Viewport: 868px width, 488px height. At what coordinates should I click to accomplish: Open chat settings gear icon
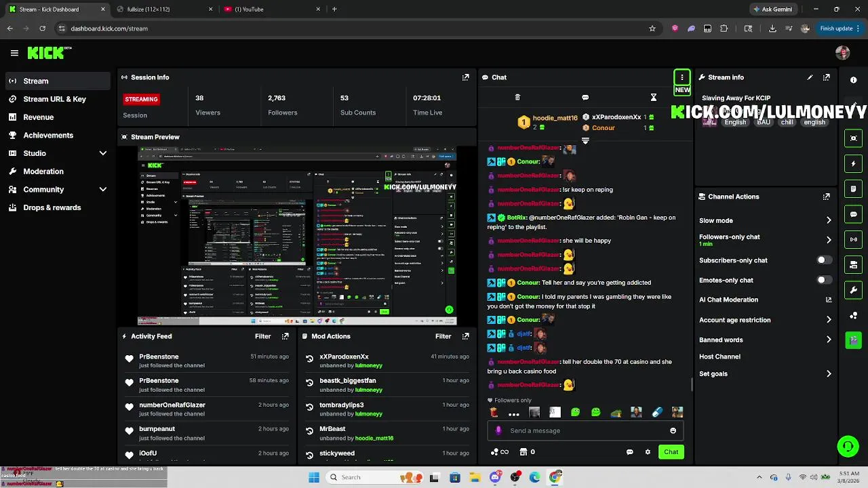[x=648, y=452]
